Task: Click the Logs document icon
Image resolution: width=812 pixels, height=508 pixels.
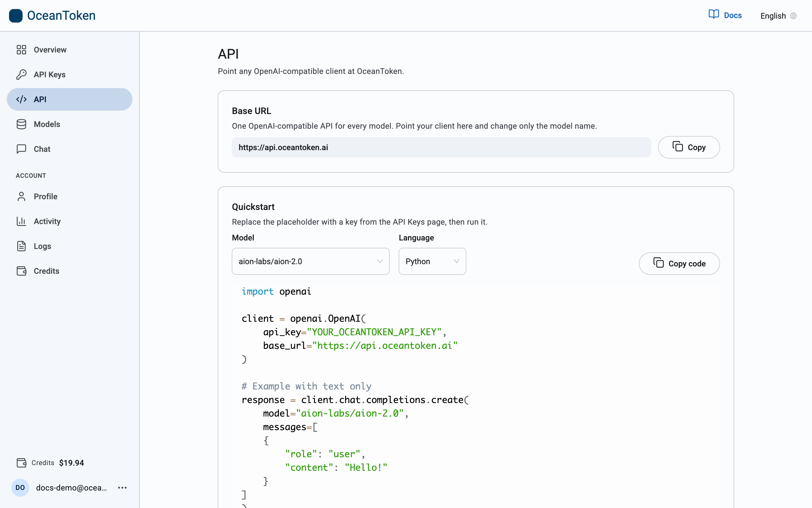Action: click(x=21, y=246)
